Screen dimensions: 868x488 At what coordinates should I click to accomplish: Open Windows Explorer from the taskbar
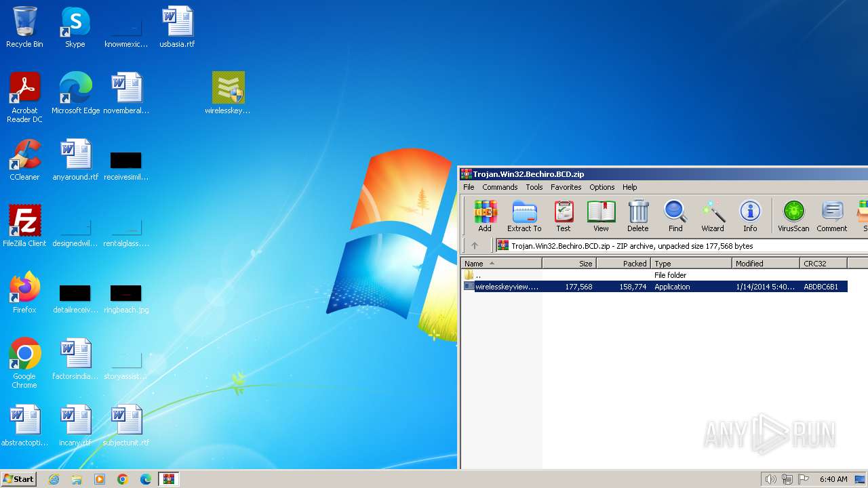coord(77,479)
